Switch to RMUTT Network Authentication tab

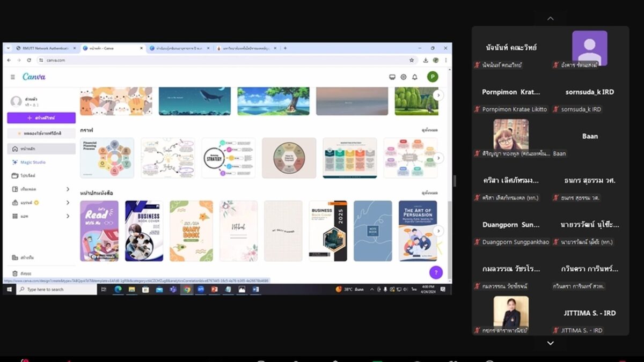pos(45,48)
